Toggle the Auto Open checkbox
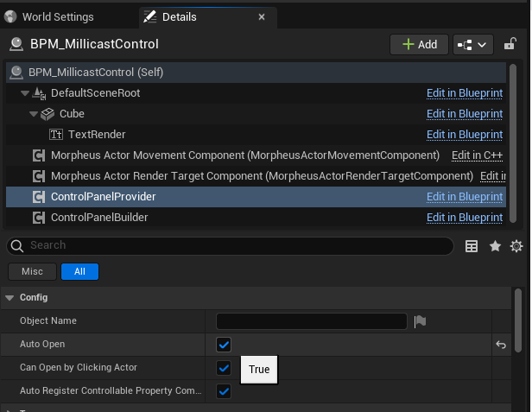The height and width of the screenshot is (412, 532). 224,345
